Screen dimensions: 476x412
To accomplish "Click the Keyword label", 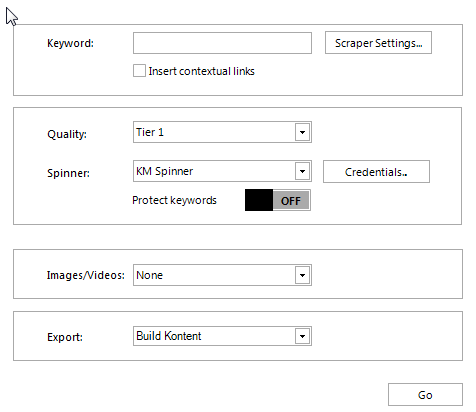I will [70, 43].
